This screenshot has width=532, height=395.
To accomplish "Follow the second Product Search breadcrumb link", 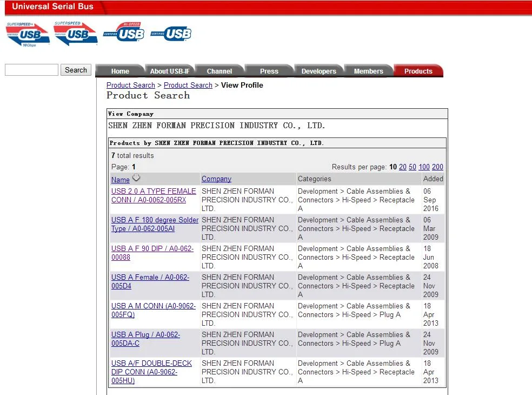I will coord(188,85).
